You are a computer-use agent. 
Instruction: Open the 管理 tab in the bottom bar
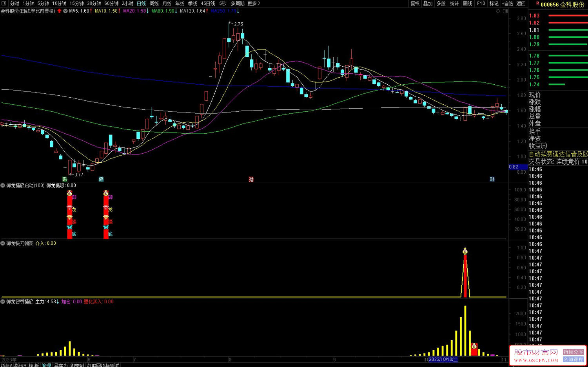[x=46, y=365]
